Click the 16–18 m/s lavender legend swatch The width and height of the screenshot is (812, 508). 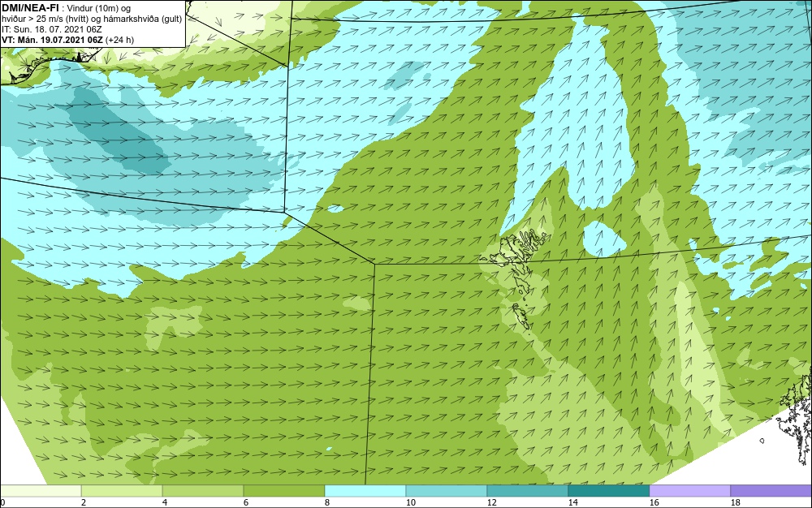[x=689, y=491]
